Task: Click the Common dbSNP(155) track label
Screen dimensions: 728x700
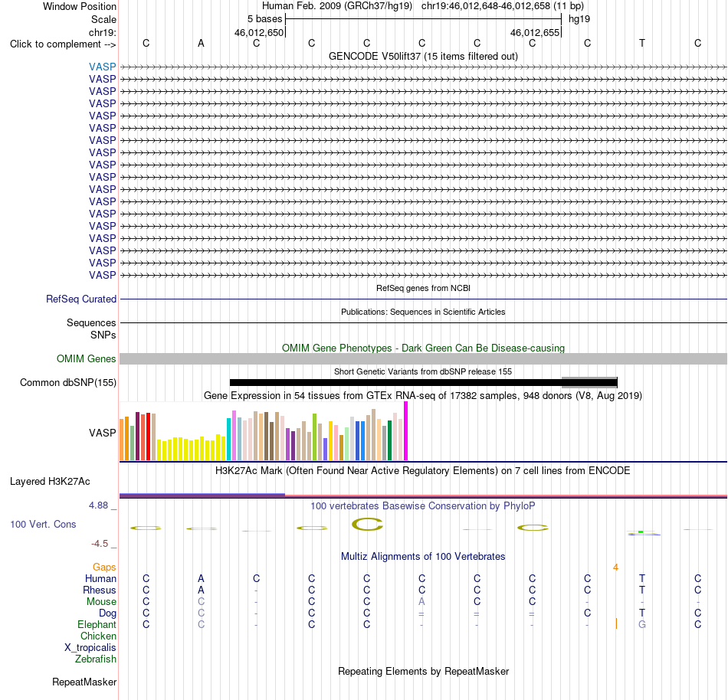Action: tap(67, 383)
